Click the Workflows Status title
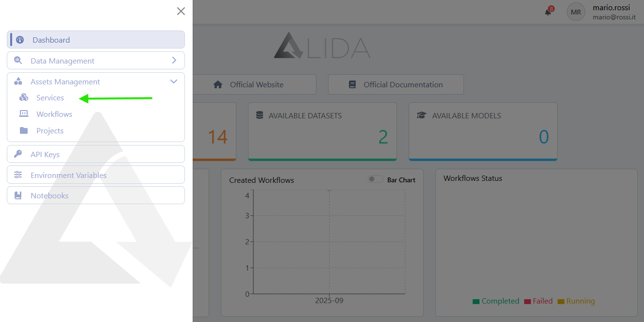This screenshot has width=644, height=322. coord(473,178)
